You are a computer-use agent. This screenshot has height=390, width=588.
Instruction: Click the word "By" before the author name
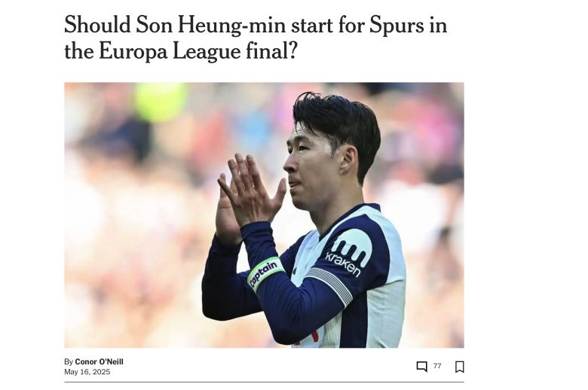click(69, 362)
